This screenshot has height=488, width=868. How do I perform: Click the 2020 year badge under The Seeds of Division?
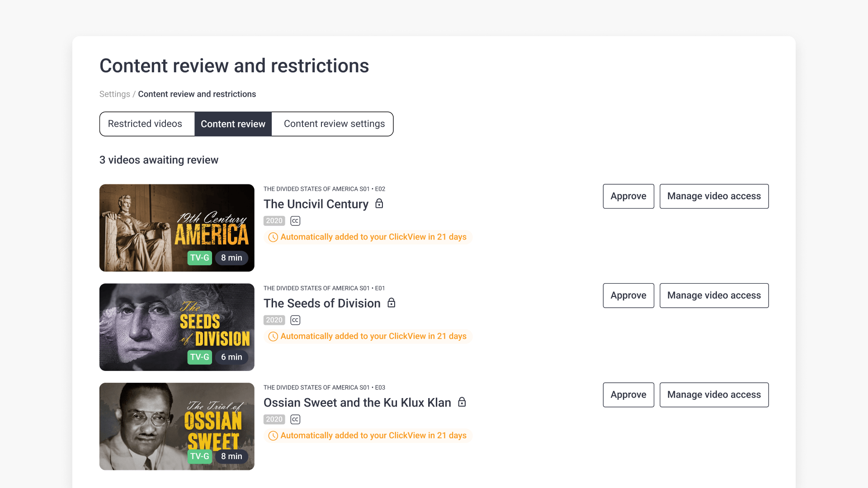click(x=274, y=320)
